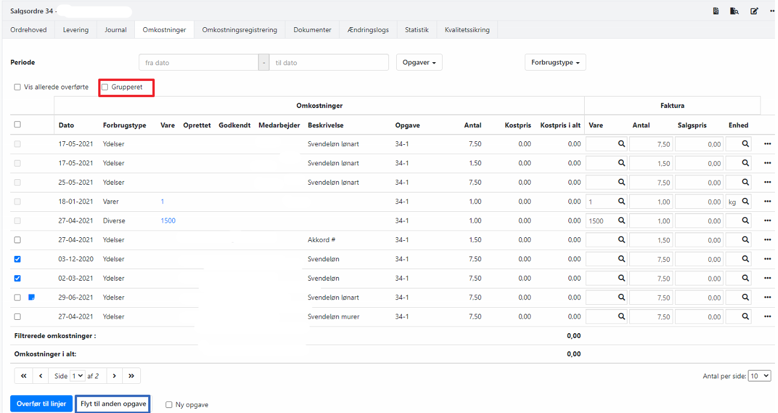Click Vare search magnifier in first row
The height and width of the screenshot is (413, 778).
pos(621,144)
